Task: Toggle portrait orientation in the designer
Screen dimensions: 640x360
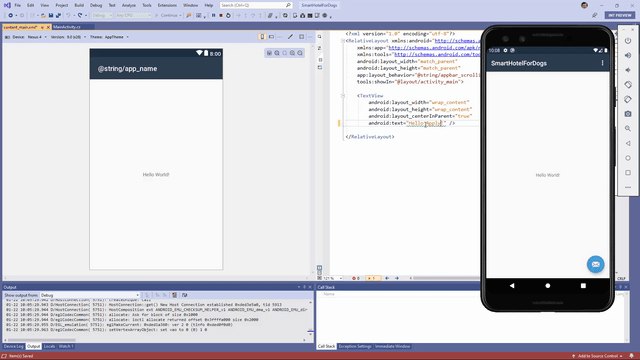Action: (x=262, y=37)
